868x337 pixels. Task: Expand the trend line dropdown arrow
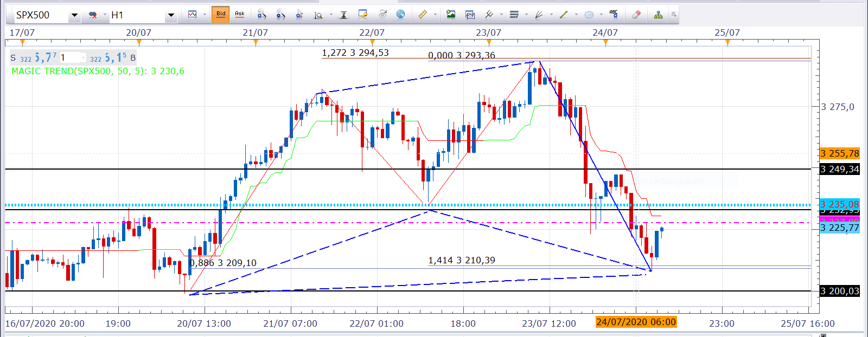[x=576, y=15]
